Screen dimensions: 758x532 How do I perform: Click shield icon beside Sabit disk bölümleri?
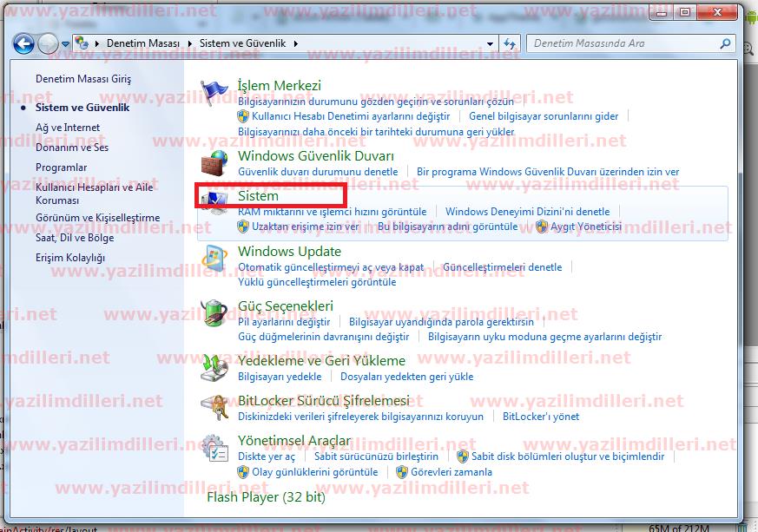tap(463, 456)
